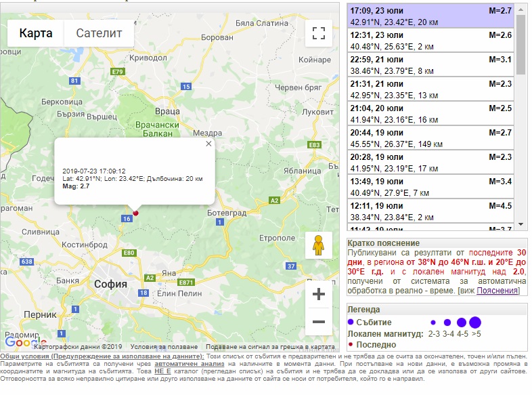Click Враца city label on map
Screen dimensions: 532x395
tap(167, 111)
